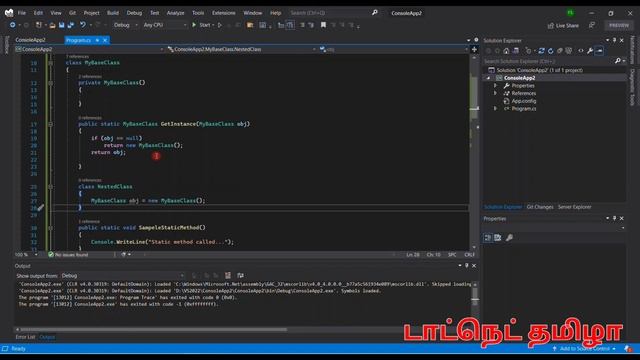Click the Save icon in the toolbar
Screen dimensions: 640x360
[61, 25]
